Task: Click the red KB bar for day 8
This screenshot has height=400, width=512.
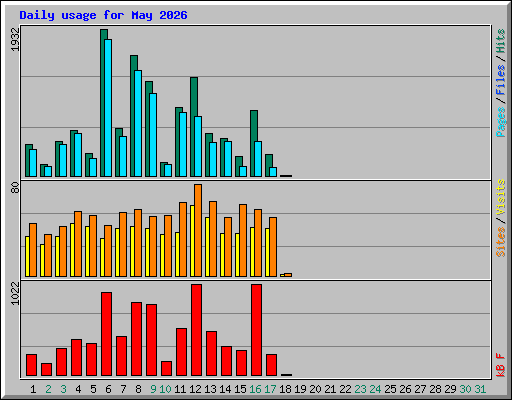Action: coord(137,339)
